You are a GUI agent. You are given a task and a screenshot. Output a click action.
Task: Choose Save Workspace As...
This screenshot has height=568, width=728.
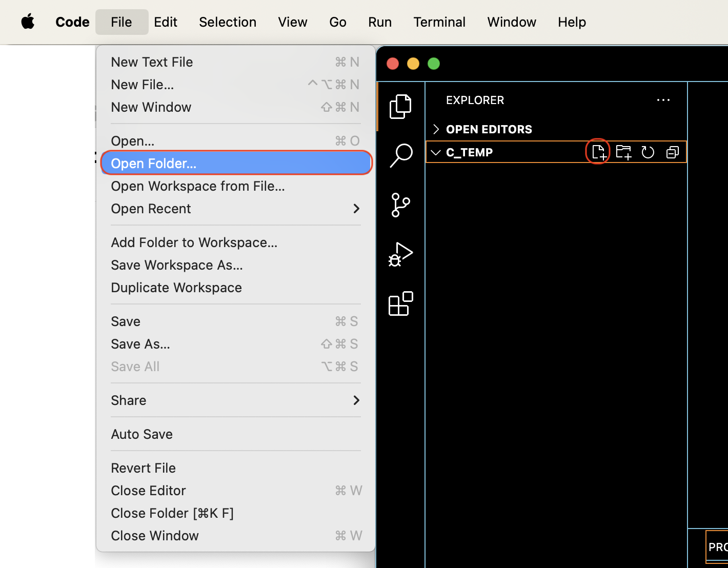point(236,265)
